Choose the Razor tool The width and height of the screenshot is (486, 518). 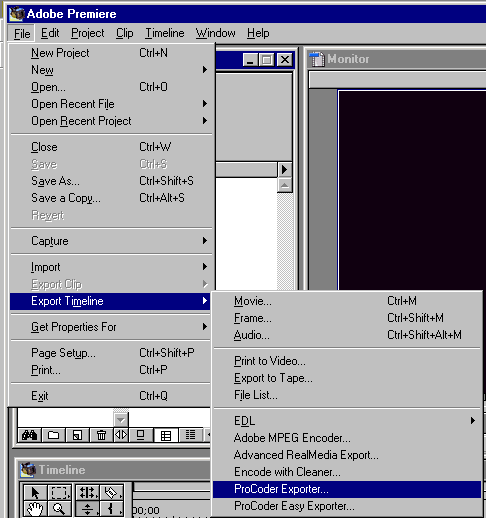pyautogui.click(x=111, y=492)
